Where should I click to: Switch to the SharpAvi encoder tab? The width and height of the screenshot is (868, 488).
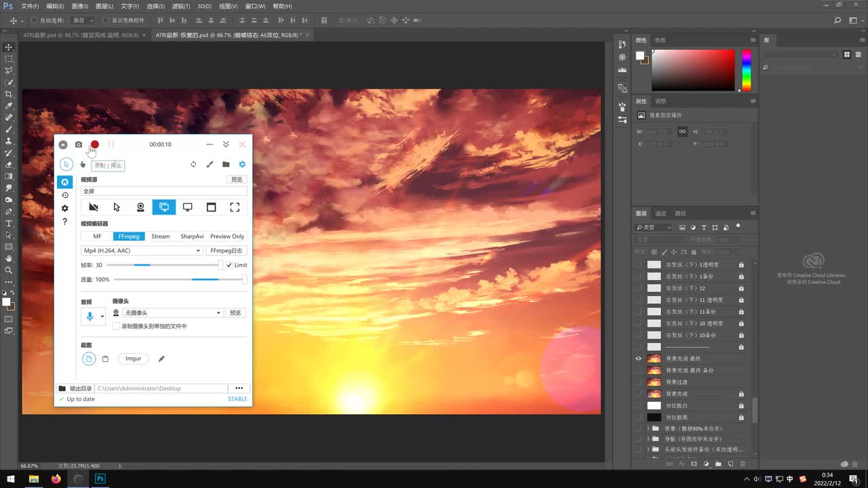point(192,237)
